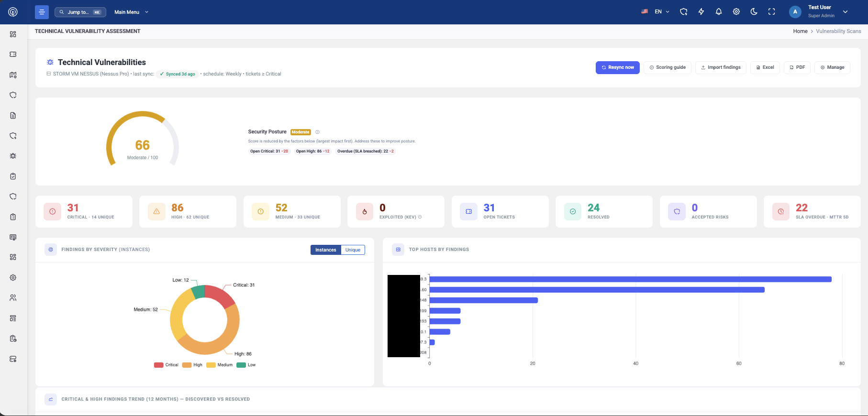This screenshot has width=868, height=416.
Task: Click the Open Tickets stat card
Action: pos(500,211)
